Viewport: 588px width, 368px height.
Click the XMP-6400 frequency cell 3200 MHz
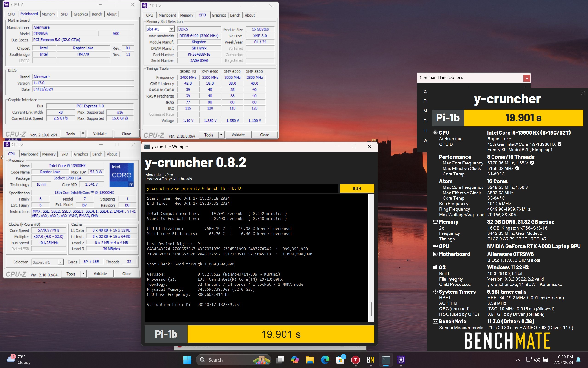(x=210, y=78)
